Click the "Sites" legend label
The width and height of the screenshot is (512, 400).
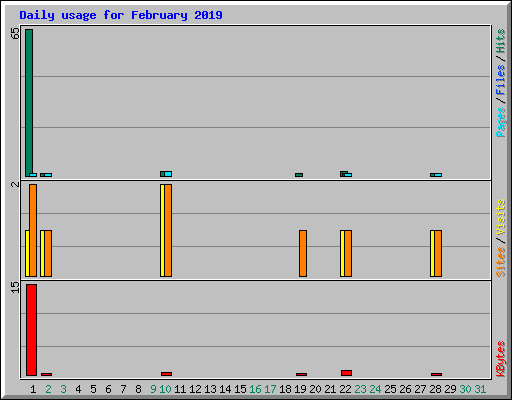tap(500, 262)
